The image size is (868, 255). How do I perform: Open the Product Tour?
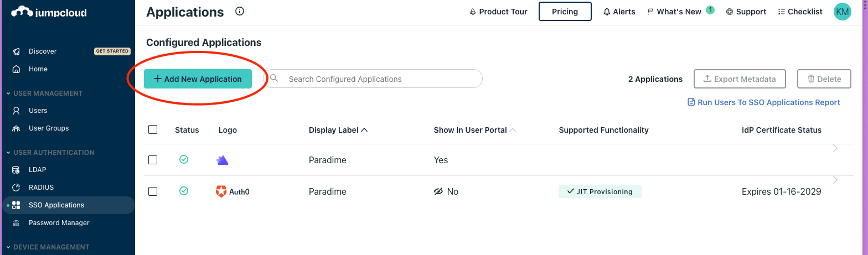pos(498,12)
